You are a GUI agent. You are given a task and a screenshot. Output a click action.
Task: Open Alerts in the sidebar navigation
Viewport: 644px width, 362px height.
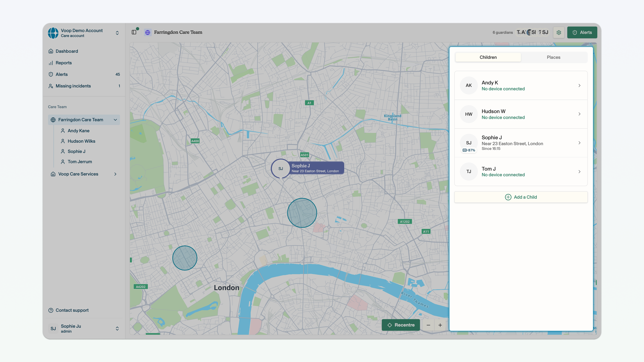click(x=84, y=74)
